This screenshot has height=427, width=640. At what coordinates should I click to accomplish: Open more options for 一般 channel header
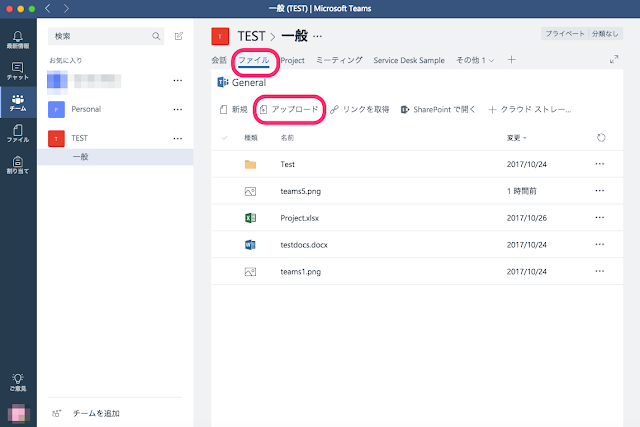click(318, 36)
